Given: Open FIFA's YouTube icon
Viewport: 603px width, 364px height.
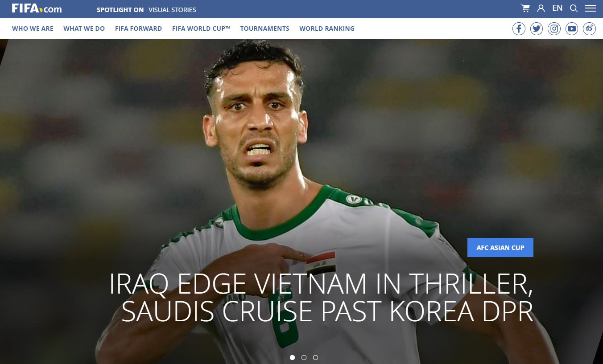Looking at the screenshot, I should click(x=572, y=29).
